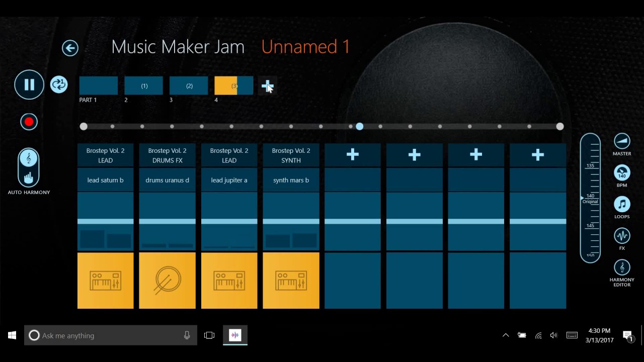Open the Windows Start menu
The width and height of the screenshot is (644, 362).
(x=12, y=335)
